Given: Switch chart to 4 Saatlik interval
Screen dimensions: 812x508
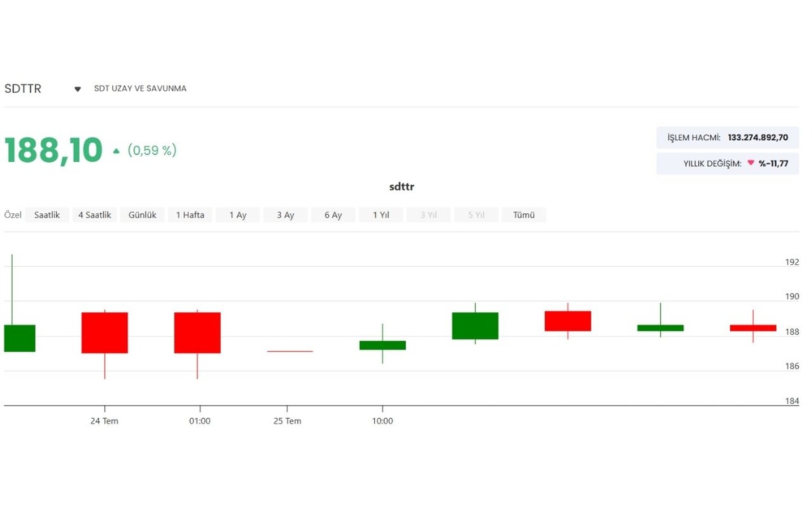Looking at the screenshot, I should (95, 215).
